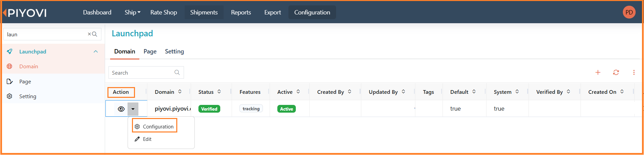Screen dimensions: 644x155
Task: Open the PD user avatar menu
Action: [x=629, y=12]
